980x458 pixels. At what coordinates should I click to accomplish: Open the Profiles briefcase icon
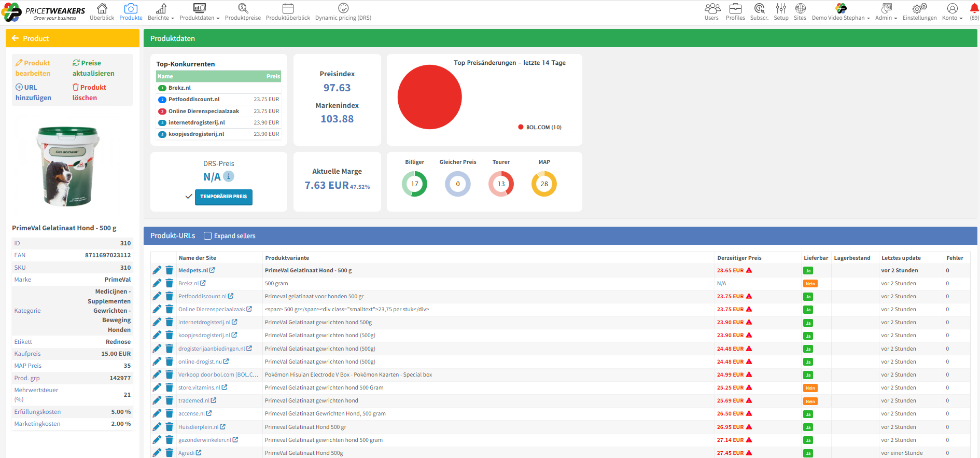click(x=735, y=8)
